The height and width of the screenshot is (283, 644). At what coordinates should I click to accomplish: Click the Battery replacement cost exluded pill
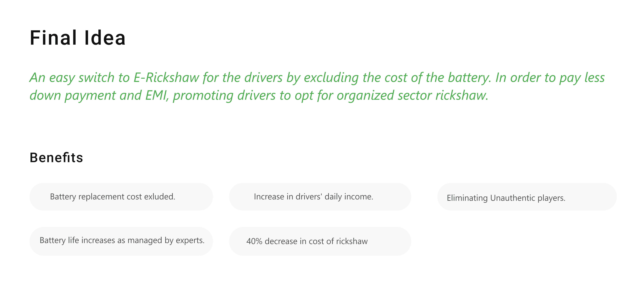coord(121,197)
